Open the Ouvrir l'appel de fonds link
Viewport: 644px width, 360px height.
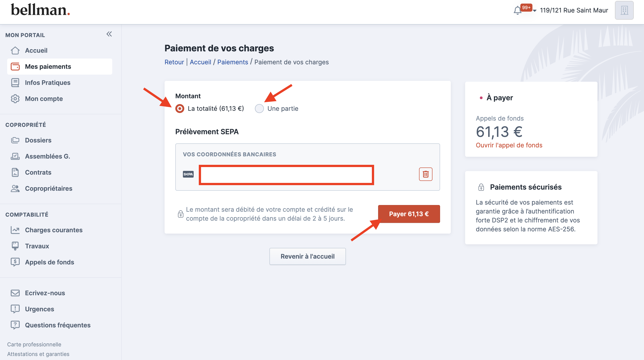(x=509, y=145)
